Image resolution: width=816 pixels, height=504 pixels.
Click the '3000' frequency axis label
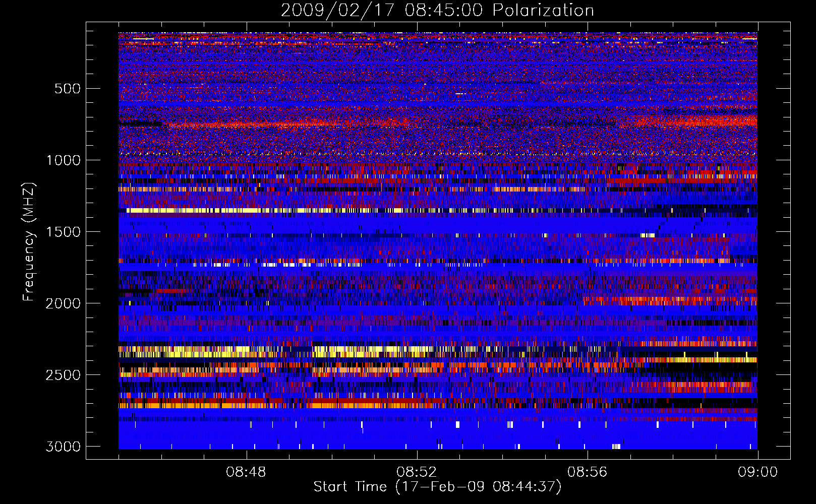[x=63, y=447]
